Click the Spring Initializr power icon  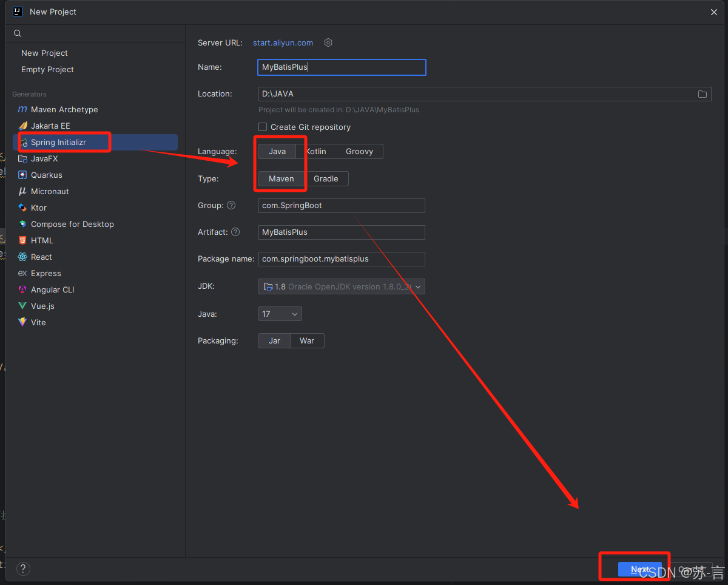click(25, 143)
